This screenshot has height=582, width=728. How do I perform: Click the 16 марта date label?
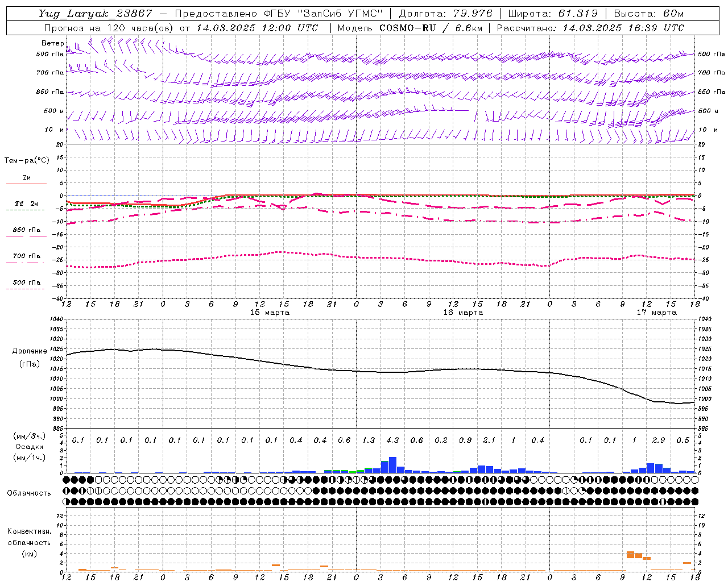click(x=464, y=313)
